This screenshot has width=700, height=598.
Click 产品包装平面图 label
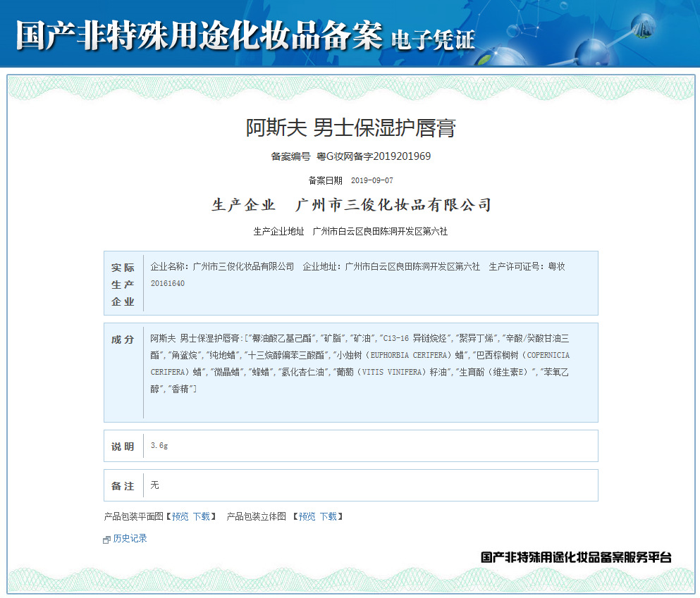pos(133,516)
